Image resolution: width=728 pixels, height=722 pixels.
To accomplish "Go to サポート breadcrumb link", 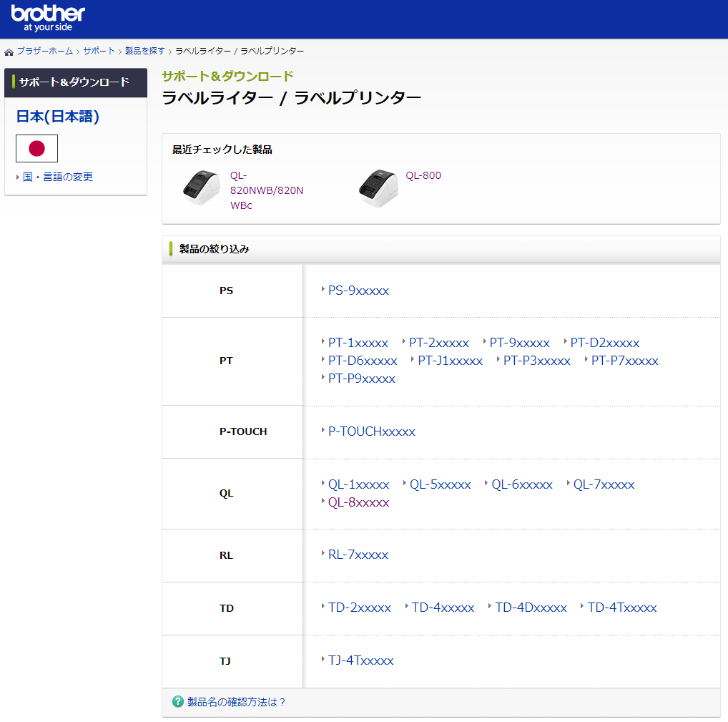I will point(99,51).
